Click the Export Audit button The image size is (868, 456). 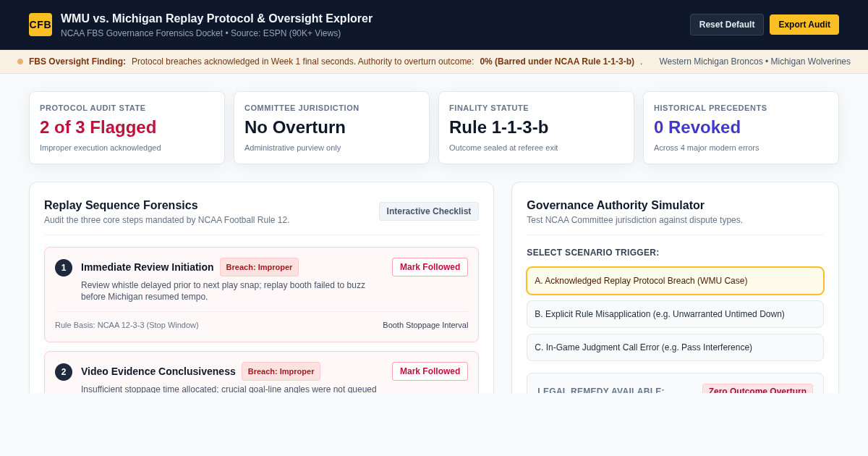point(804,25)
